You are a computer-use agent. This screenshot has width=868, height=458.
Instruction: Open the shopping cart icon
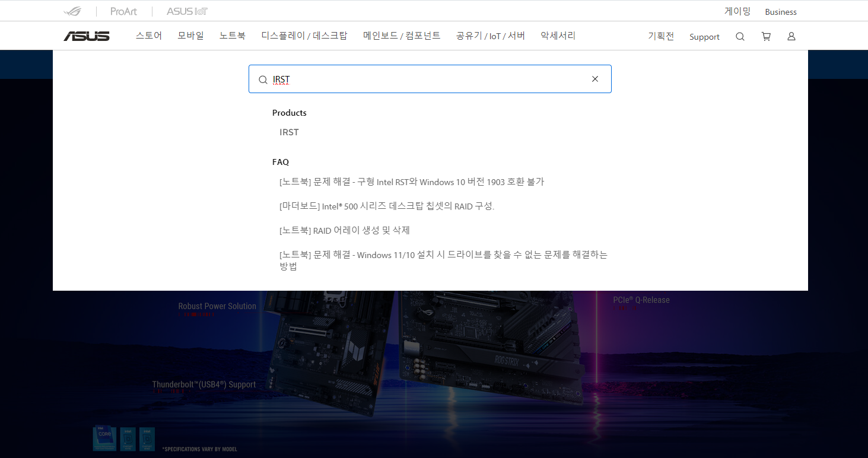[x=766, y=36]
